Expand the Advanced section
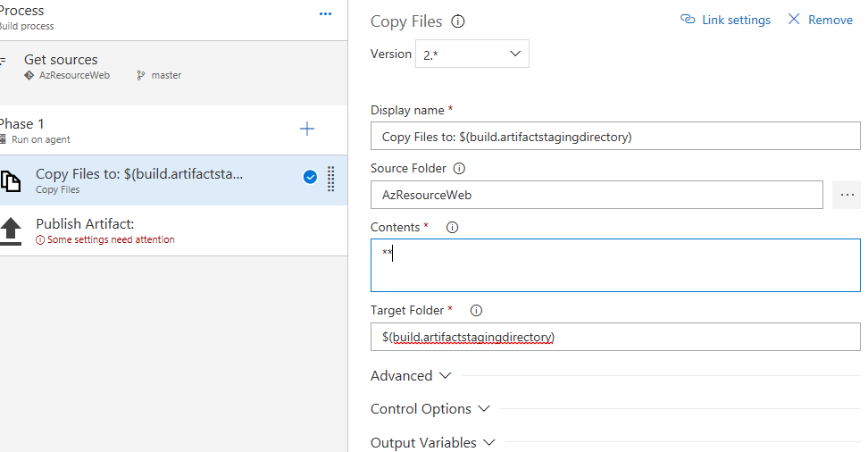 [x=411, y=376]
